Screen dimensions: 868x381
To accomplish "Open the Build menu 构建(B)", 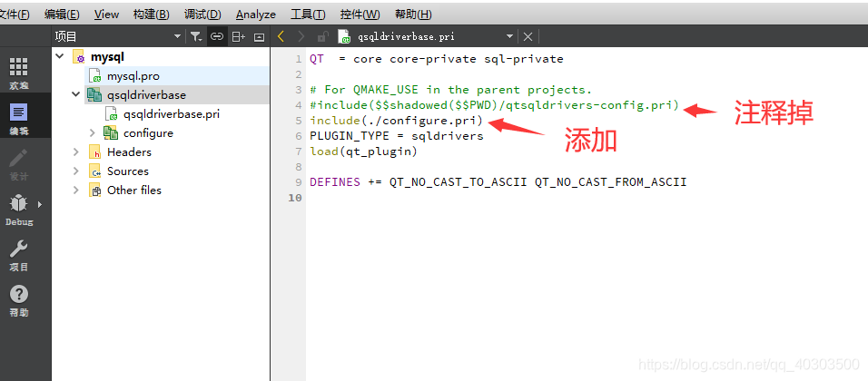I will tap(151, 15).
